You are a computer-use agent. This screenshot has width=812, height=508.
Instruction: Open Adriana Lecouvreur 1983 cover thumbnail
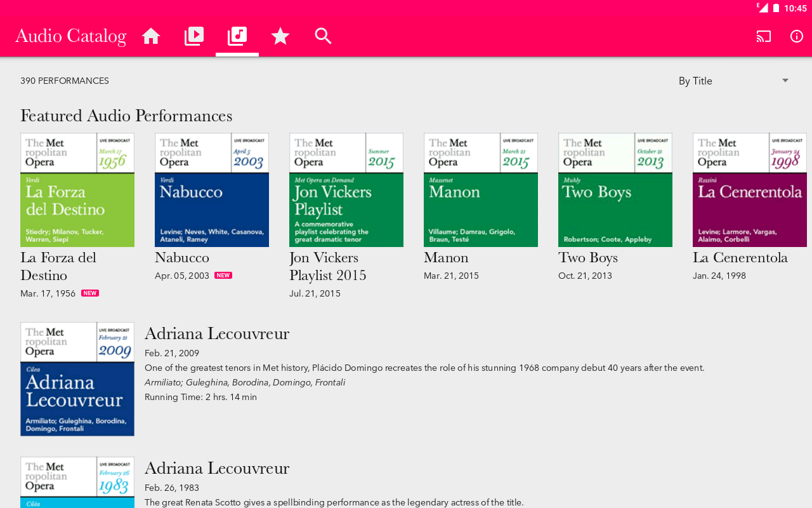coord(77,483)
